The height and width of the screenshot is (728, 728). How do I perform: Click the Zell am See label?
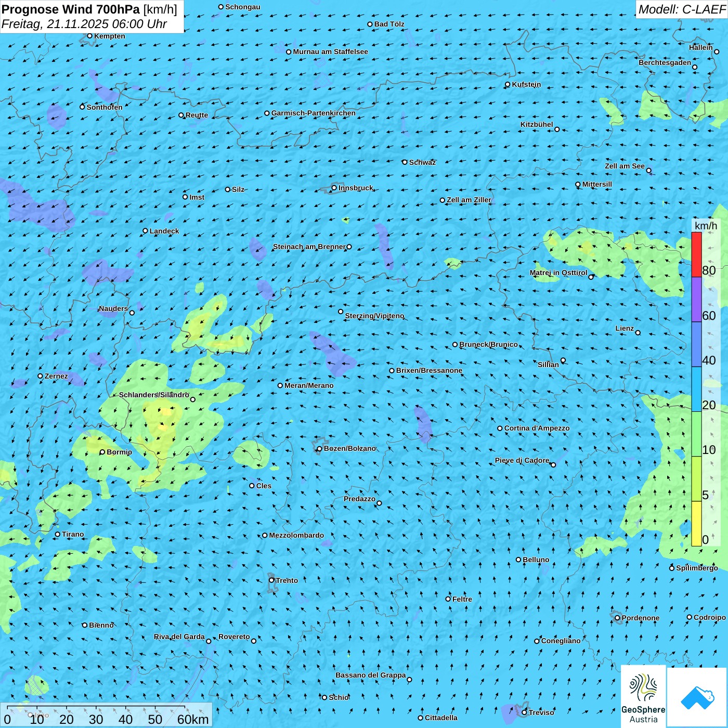tap(625, 166)
